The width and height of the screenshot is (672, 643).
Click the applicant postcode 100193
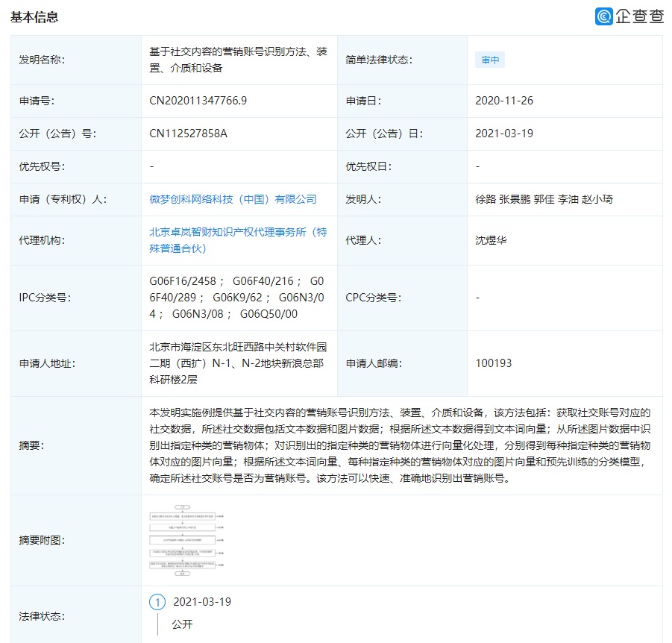click(494, 363)
